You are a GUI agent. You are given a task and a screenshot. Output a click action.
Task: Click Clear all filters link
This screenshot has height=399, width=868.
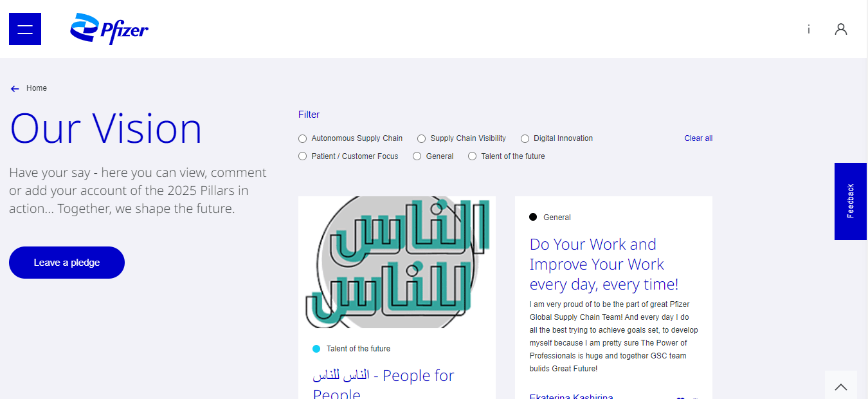coord(698,138)
